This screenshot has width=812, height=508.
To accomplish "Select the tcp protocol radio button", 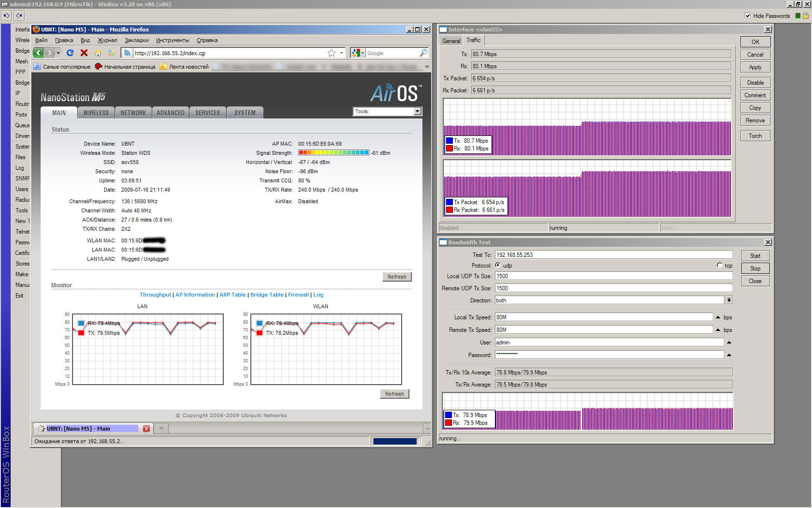I will coord(720,265).
